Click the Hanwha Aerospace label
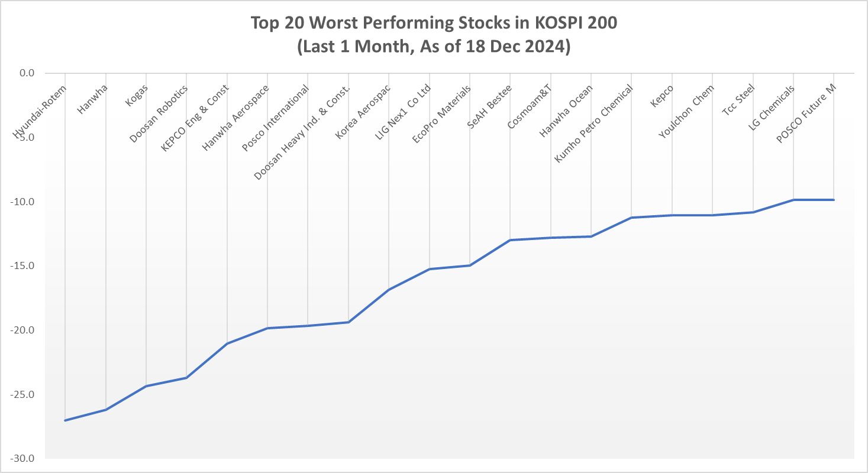Screen dimensions: 868x473 (236, 118)
